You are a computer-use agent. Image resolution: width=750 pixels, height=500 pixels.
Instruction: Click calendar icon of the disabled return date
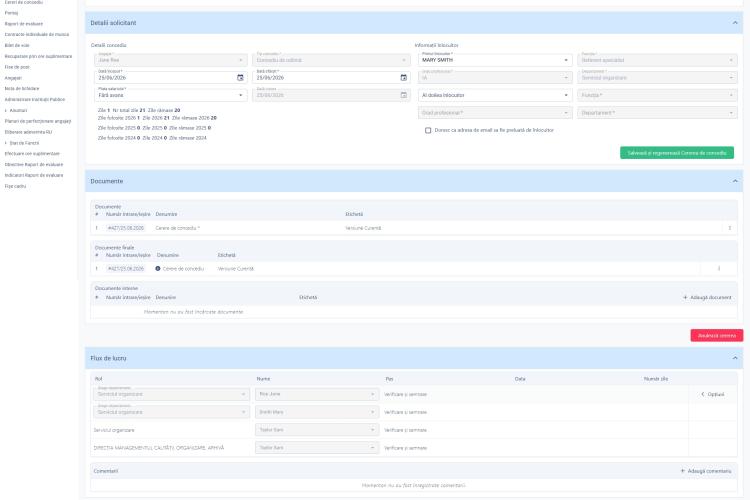[x=404, y=95]
